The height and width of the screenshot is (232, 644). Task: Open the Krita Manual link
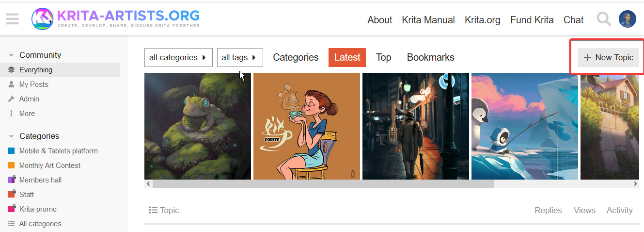[x=428, y=20]
